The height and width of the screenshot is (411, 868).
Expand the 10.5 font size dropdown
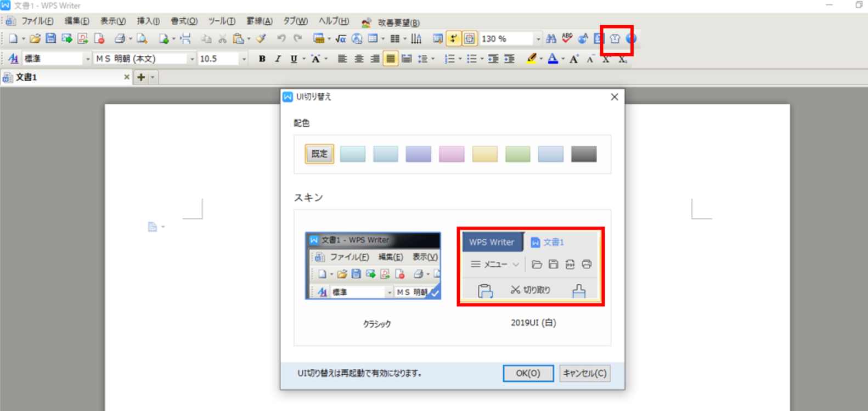pos(244,59)
